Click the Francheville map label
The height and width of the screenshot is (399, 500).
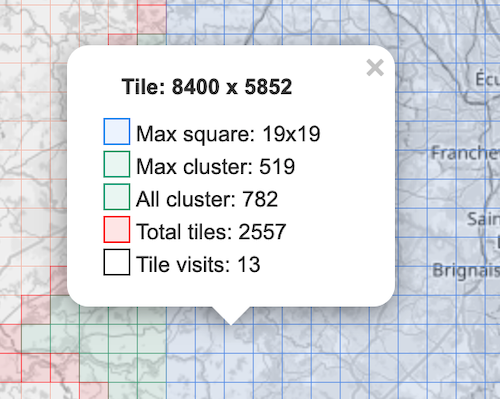466,153
